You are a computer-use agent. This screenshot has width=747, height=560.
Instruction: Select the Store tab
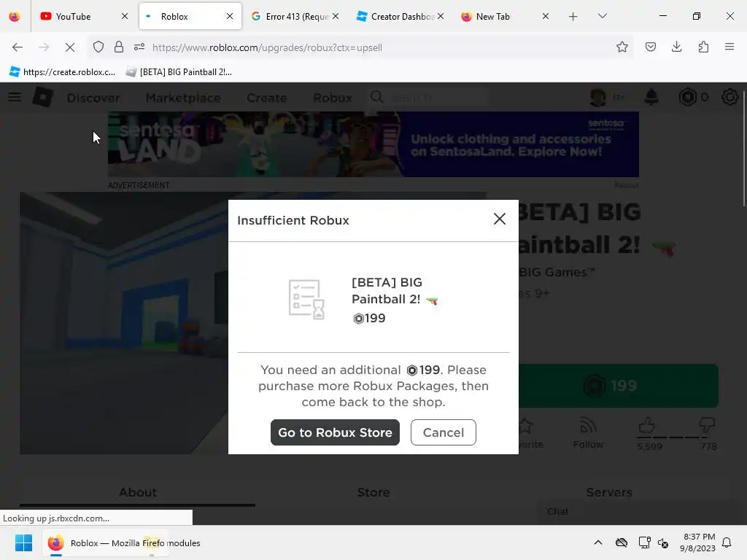(x=373, y=492)
